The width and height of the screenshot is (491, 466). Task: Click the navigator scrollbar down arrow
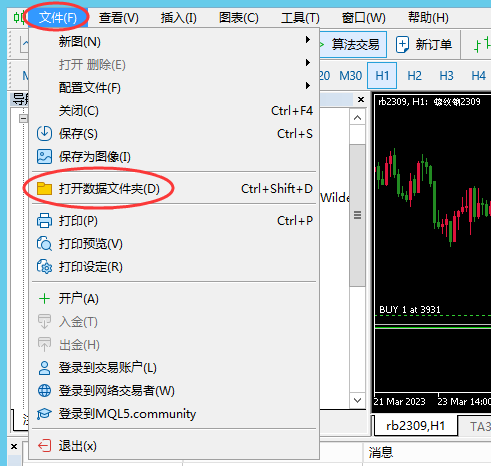(357, 400)
